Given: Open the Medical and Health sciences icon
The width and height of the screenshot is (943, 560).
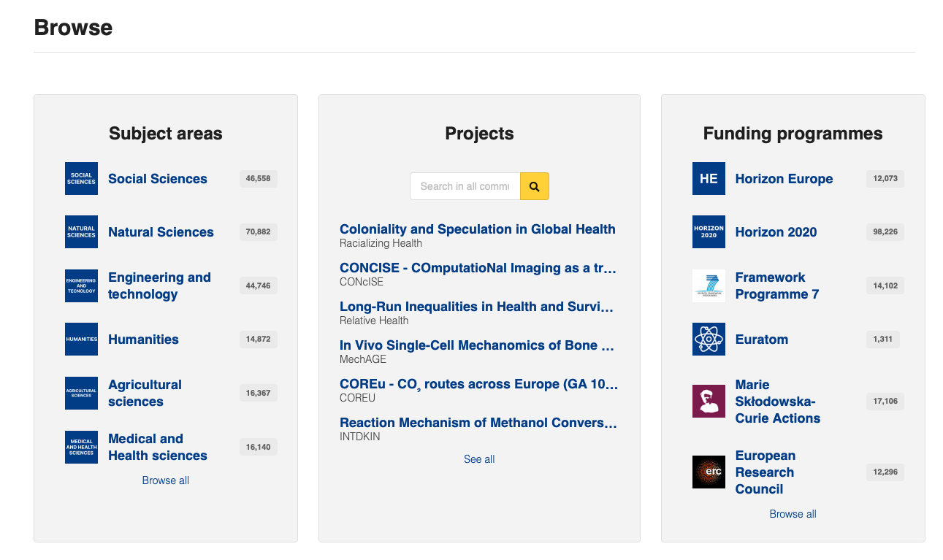Looking at the screenshot, I should (x=81, y=447).
